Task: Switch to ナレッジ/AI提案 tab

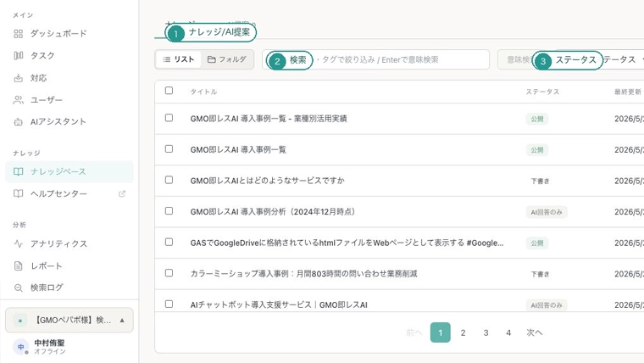Action: point(210,32)
